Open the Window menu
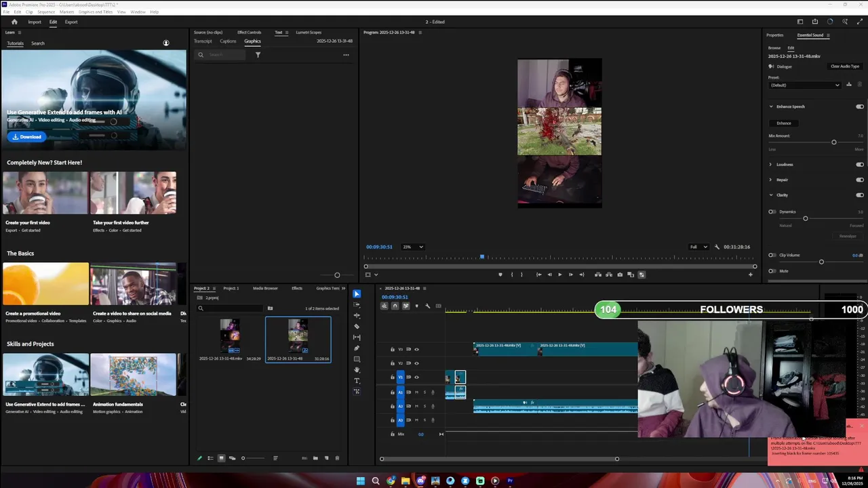 click(138, 12)
